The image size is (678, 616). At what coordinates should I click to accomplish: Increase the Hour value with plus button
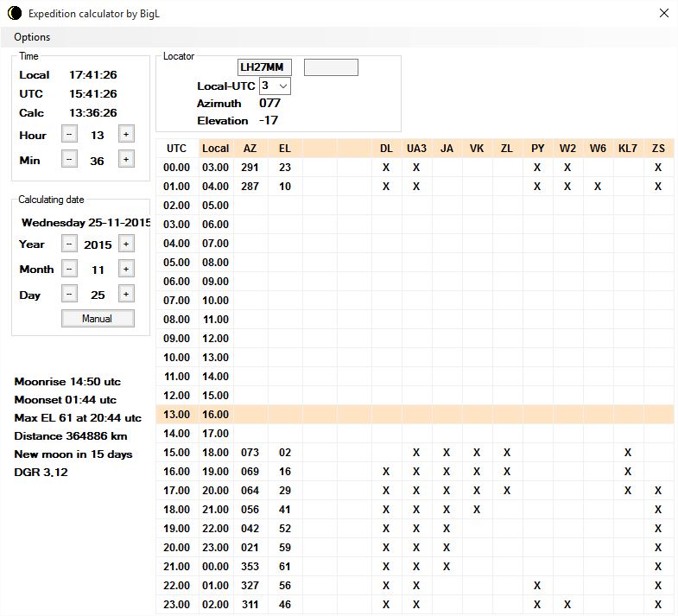pyautogui.click(x=125, y=134)
